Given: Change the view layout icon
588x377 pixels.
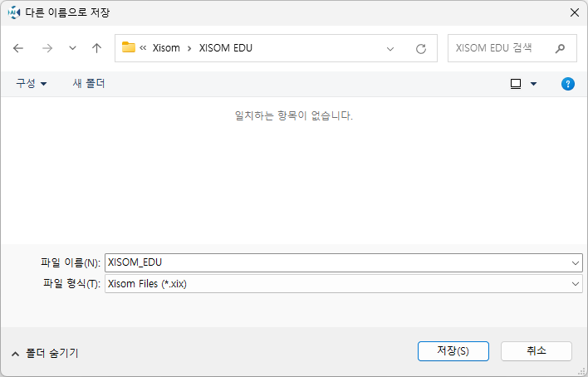Looking at the screenshot, I should click(x=516, y=84).
